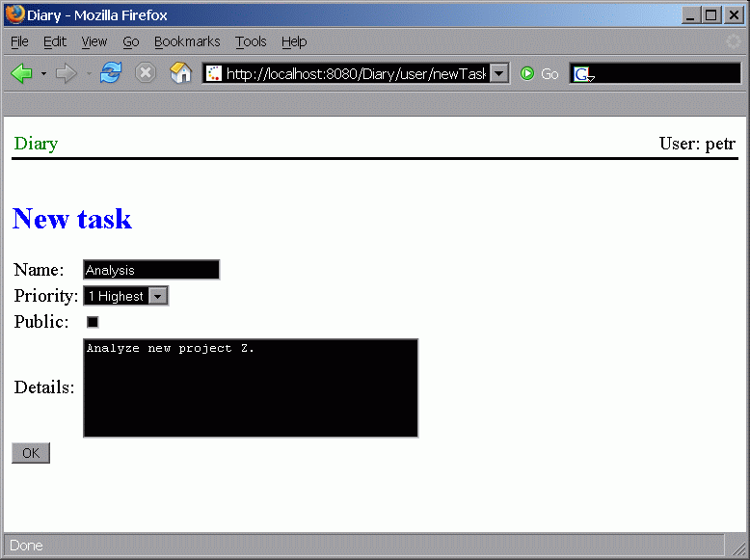Image resolution: width=750 pixels, height=560 pixels.
Task: Go to the Home page icon
Action: [180, 74]
